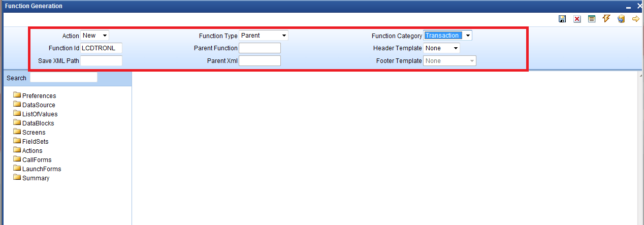Screen dimensions: 644x225
Task: Click the yellow right arrow icon
Action: (x=635, y=19)
